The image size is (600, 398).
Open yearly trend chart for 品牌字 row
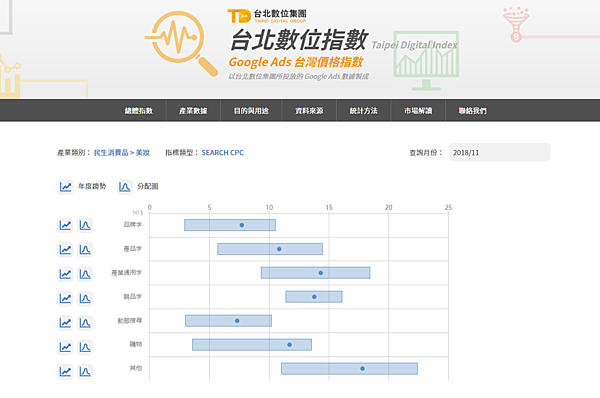(65, 225)
